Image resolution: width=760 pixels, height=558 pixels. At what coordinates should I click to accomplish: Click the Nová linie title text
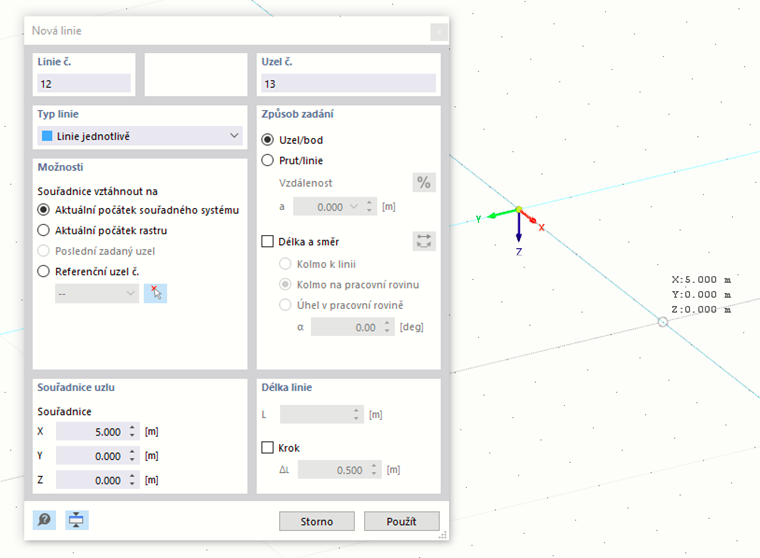pyautogui.click(x=57, y=31)
